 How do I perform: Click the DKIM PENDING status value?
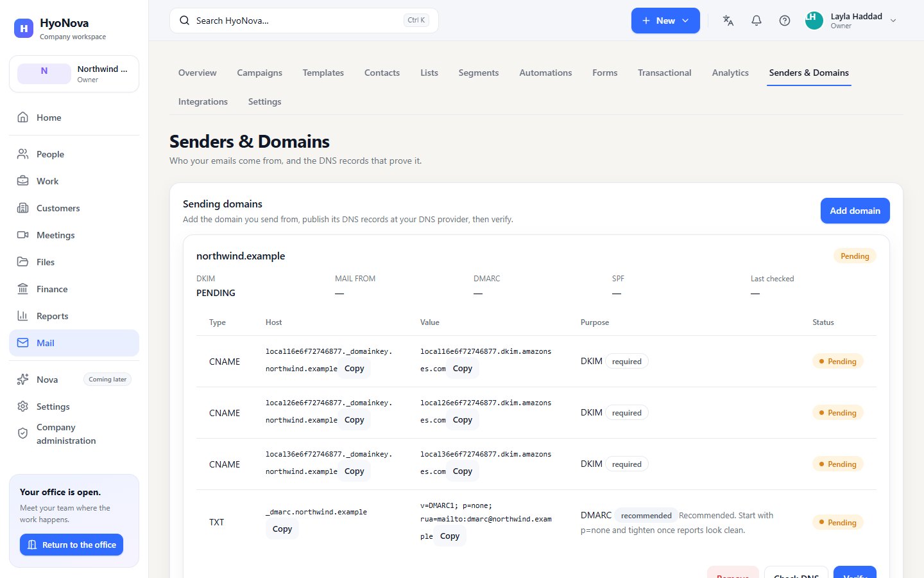216,293
